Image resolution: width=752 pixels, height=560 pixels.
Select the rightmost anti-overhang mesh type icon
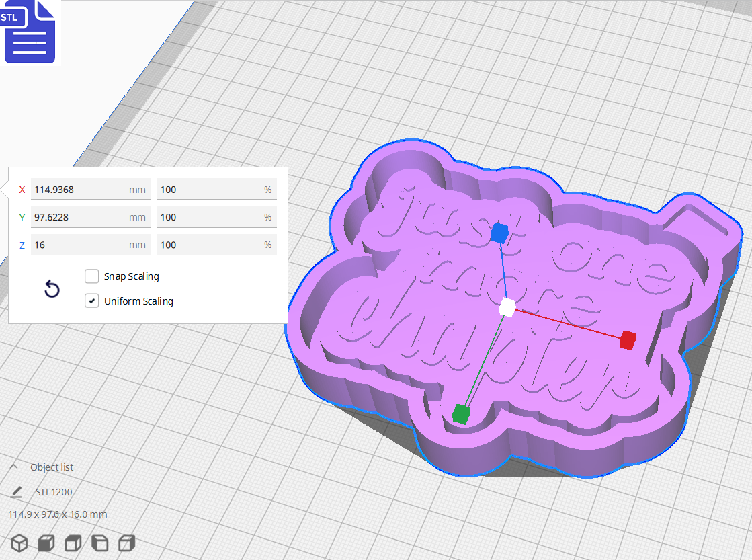coord(126,543)
